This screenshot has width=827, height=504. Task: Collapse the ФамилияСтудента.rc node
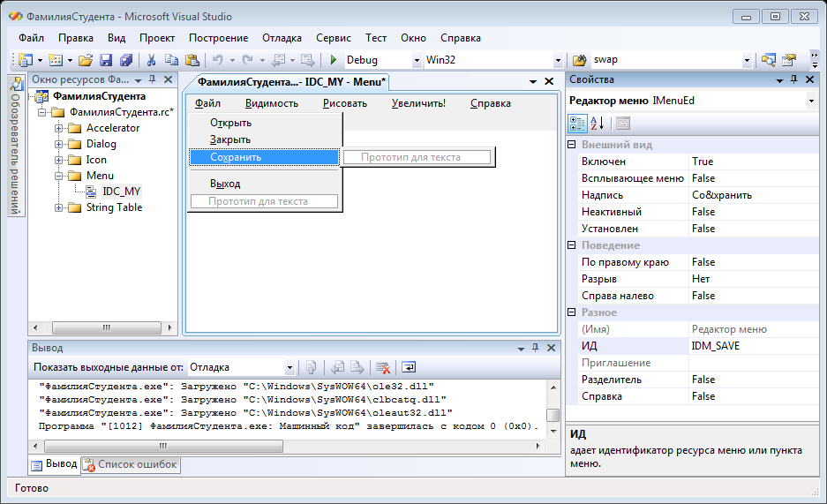[x=42, y=112]
